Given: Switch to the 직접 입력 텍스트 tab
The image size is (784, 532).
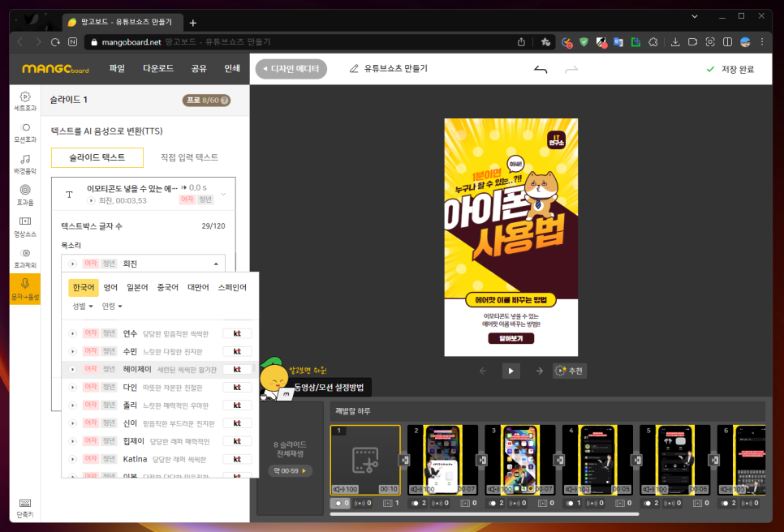Looking at the screenshot, I should click(x=189, y=157).
